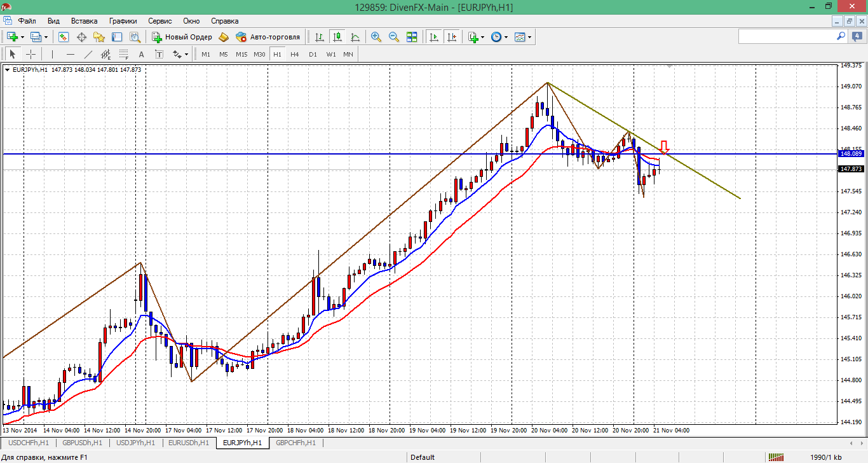Tile chart windows icon
The width and height of the screenshot is (868, 463).
[412, 37]
